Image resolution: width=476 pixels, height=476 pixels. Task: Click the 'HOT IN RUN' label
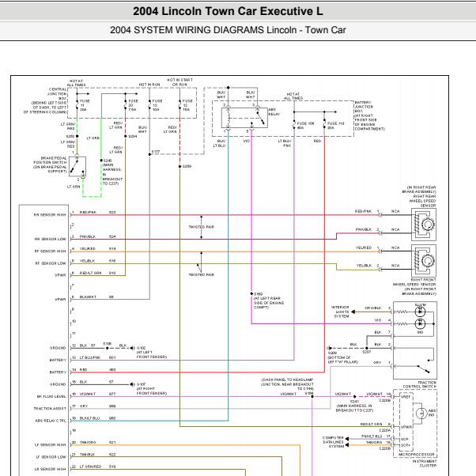click(149, 85)
